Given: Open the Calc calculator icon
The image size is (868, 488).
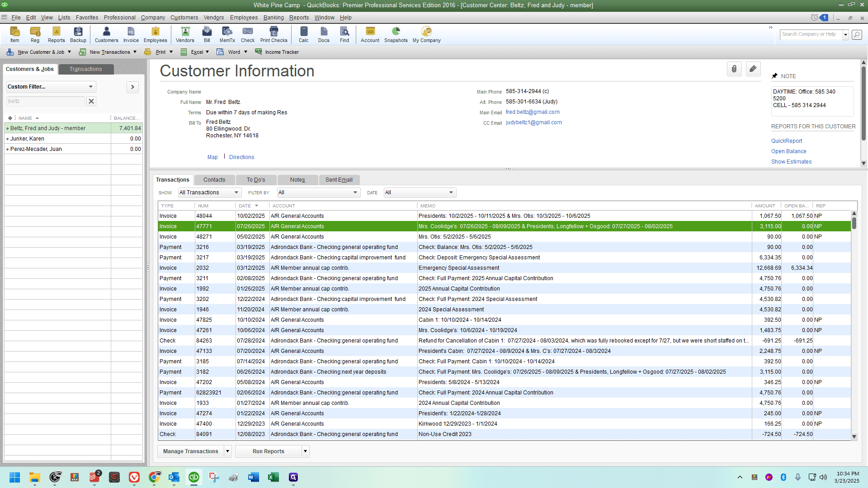Looking at the screenshot, I should [304, 34].
